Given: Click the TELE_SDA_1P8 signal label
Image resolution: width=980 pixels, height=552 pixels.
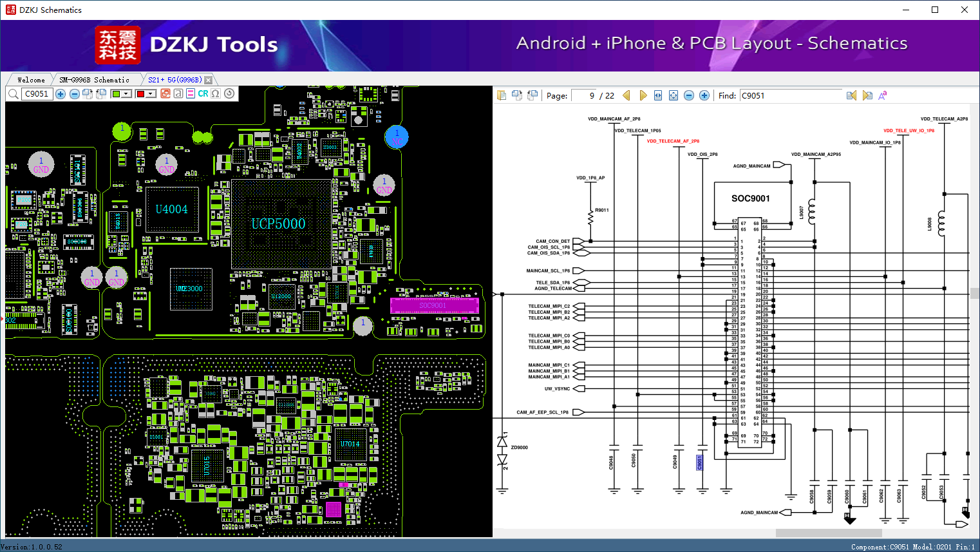Looking at the screenshot, I should tap(553, 283).
